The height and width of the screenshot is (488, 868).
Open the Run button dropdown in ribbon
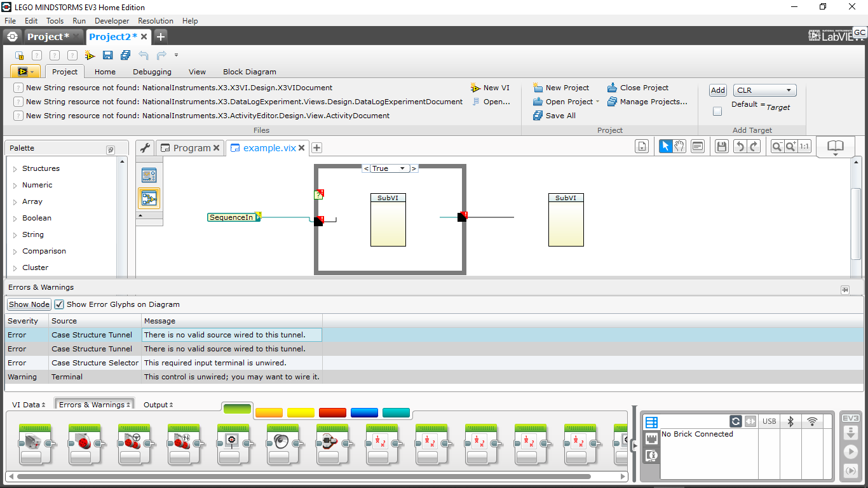click(x=33, y=72)
